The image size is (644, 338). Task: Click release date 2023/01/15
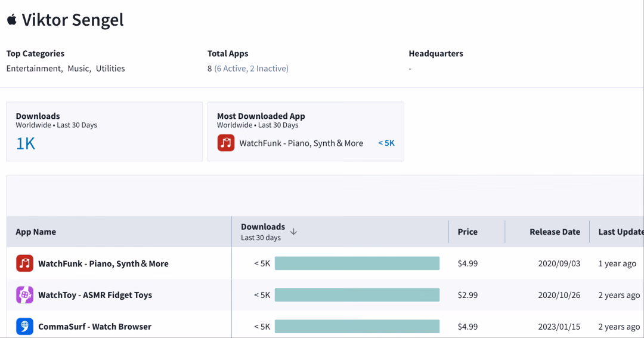[559, 327]
